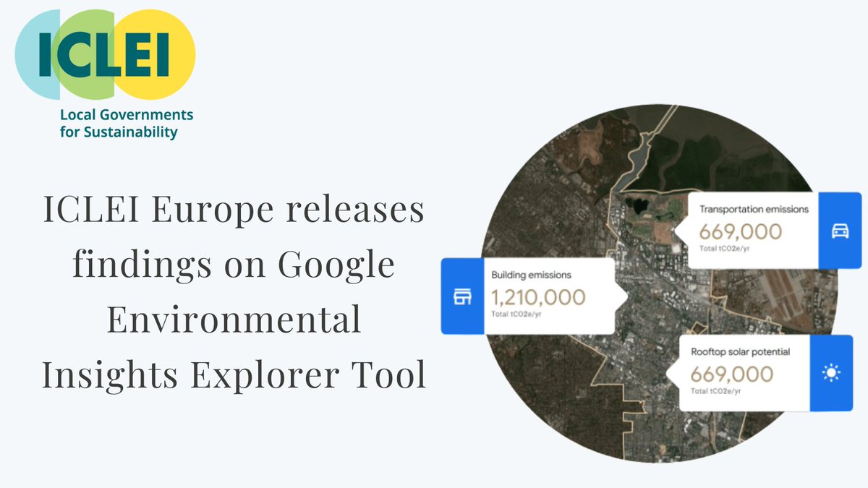Click the 1,210,000 emissions value
Image resolution: width=868 pixels, height=488 pixels.
(538, 296)
